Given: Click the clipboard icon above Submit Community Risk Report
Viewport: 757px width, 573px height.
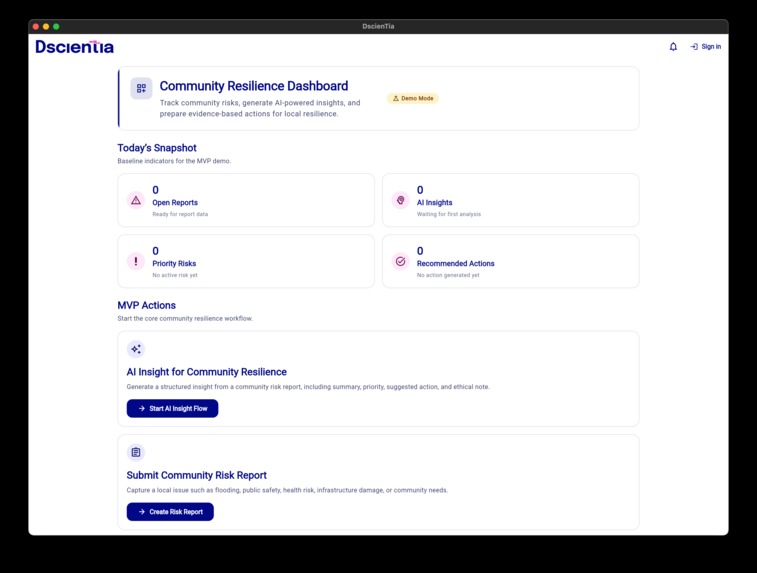Looking at the screenshot, I should pos(136,452).
